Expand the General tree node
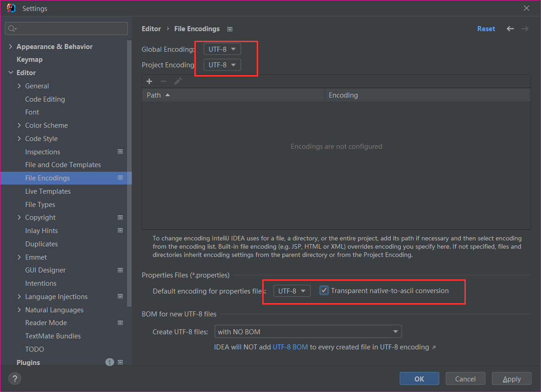The image size is (541, 392). click(19, 86)
